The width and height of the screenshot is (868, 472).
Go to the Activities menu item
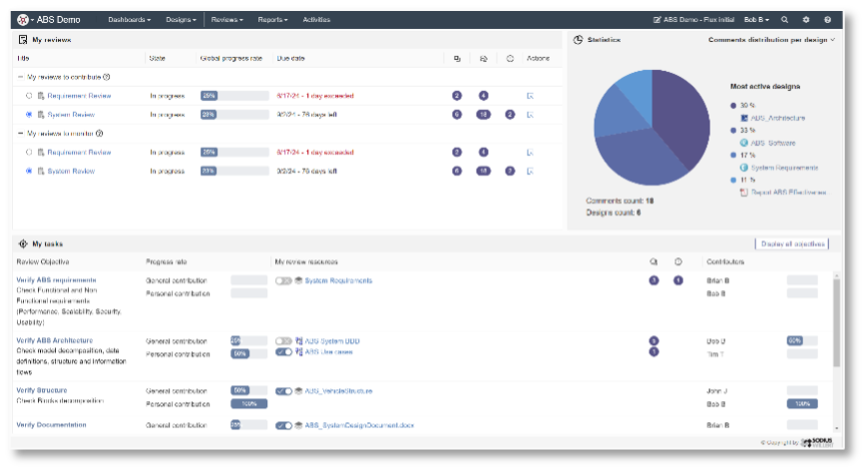[x=316, y=19]
